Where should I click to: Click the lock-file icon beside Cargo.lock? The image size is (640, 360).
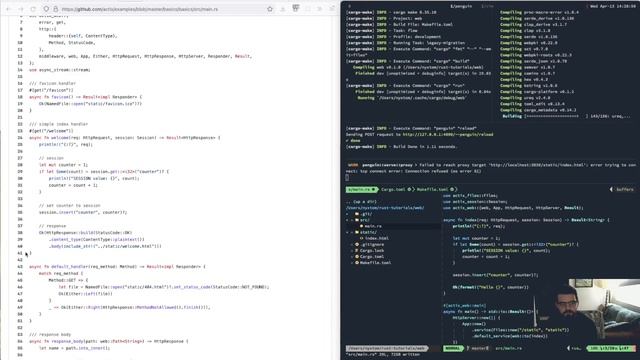[x=357, y=251]
